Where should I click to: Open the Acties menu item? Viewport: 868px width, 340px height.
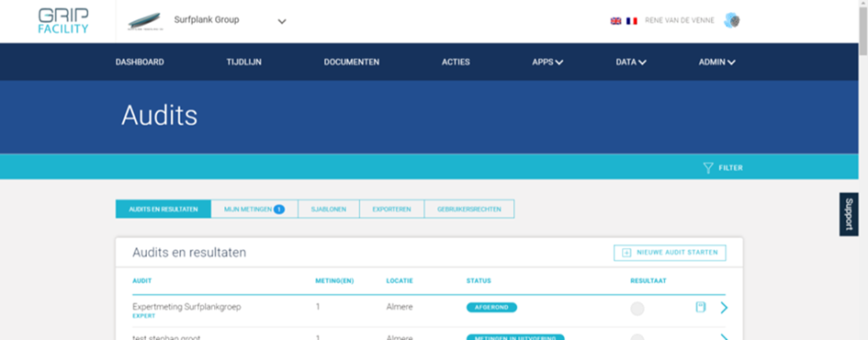(456, 62)
